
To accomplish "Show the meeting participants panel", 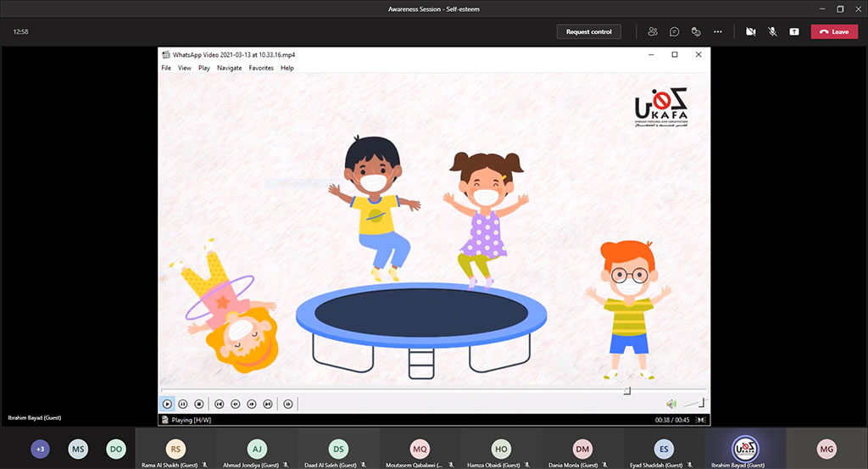I will click(x=653, y=31).
